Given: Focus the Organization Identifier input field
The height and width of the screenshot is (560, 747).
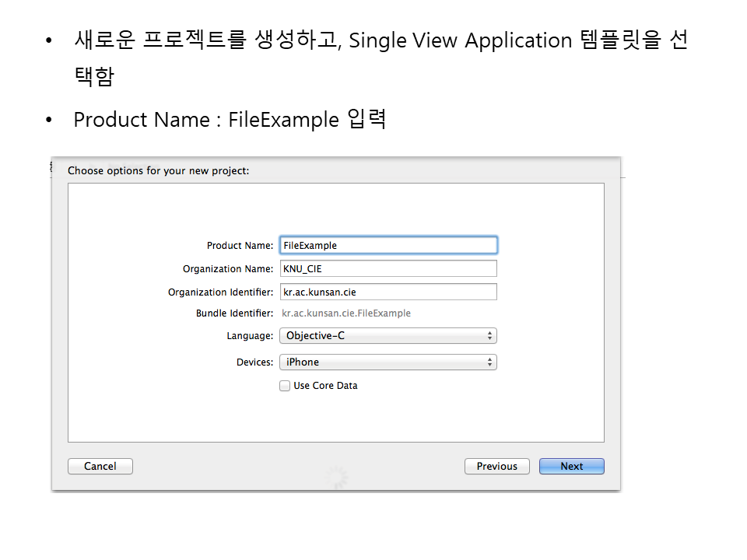Looking at the screenshot, I should pos(388,292).
